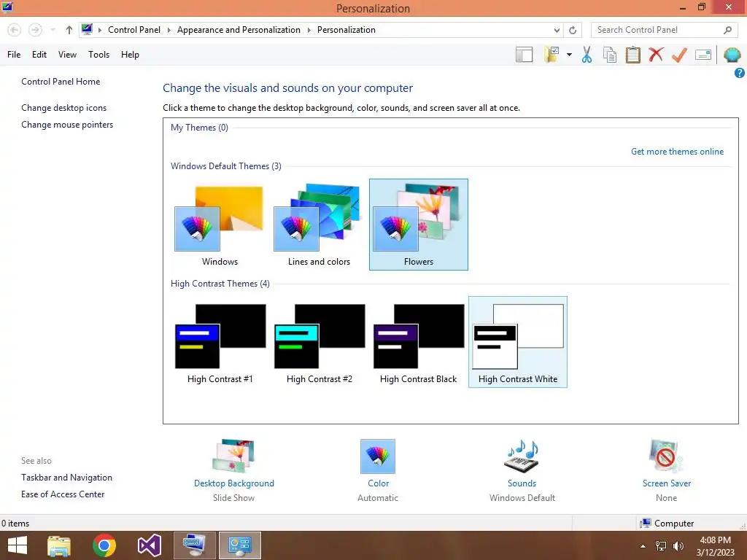The image size is (747, 560).
Task: Click the My Themes (0) heading
Action: (200, 128)
